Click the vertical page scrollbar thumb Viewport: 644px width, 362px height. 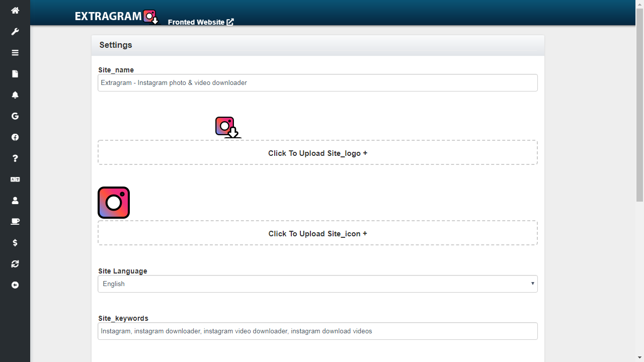640,105
